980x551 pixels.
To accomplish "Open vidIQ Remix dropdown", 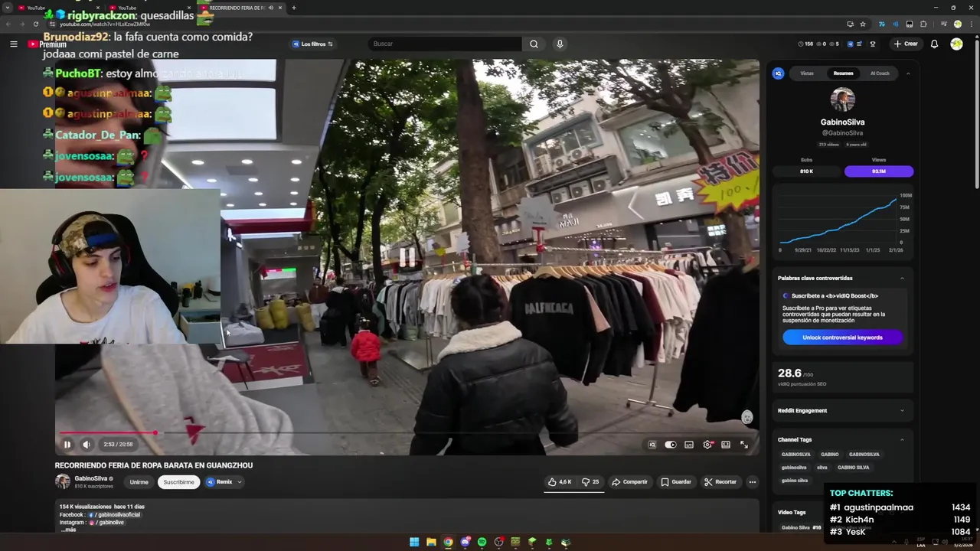I will coord(224,482).
